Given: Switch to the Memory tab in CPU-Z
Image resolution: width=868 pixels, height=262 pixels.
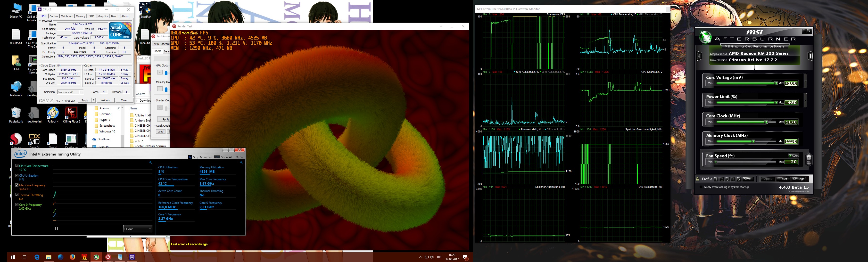Looking at the screenshot, I should 81,16.
